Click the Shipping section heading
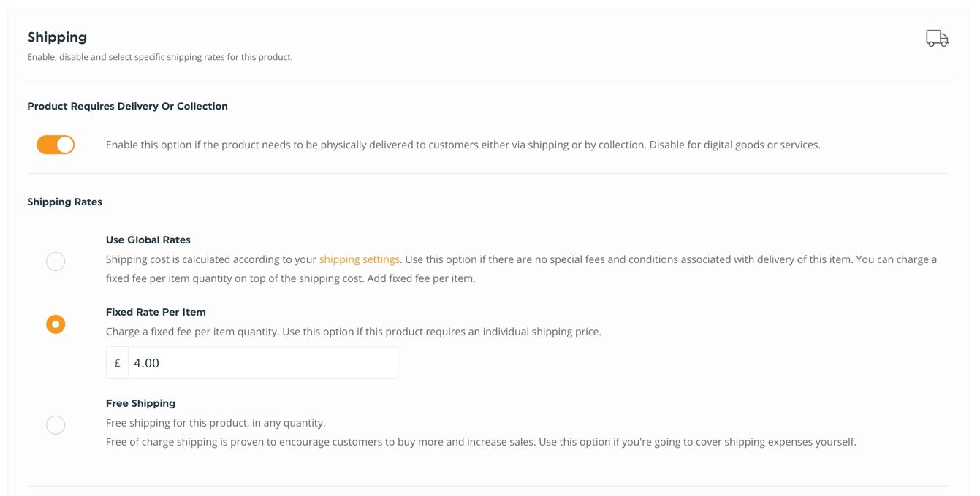This screenshot has height=496, width=980. click(x=57, y=37)
